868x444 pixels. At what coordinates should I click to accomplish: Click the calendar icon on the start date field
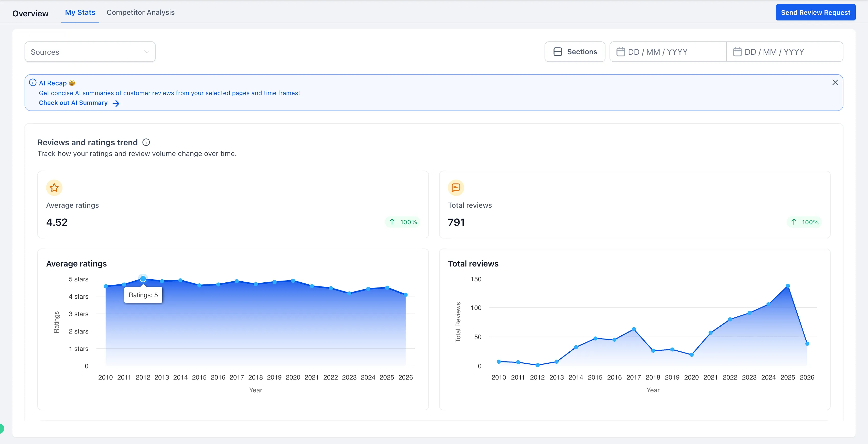click(x=621, y=52)
